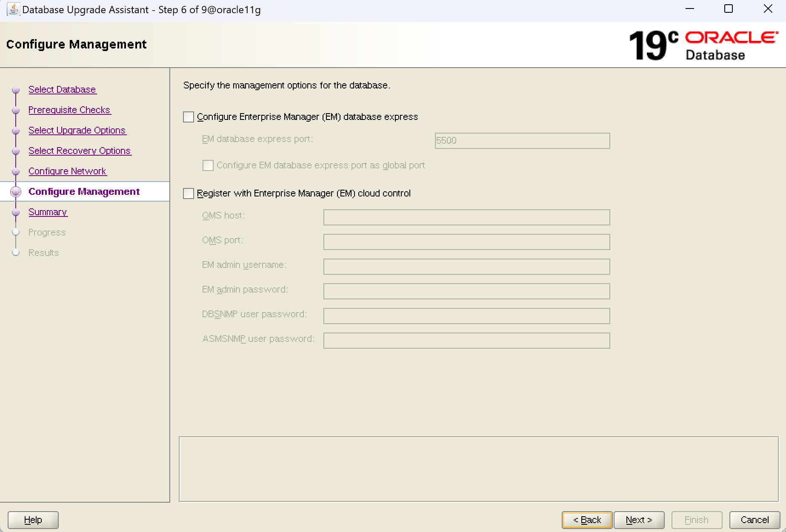The image size is (786, 532).
Task: Click the OMS port input field
Action: click(466, 242)
